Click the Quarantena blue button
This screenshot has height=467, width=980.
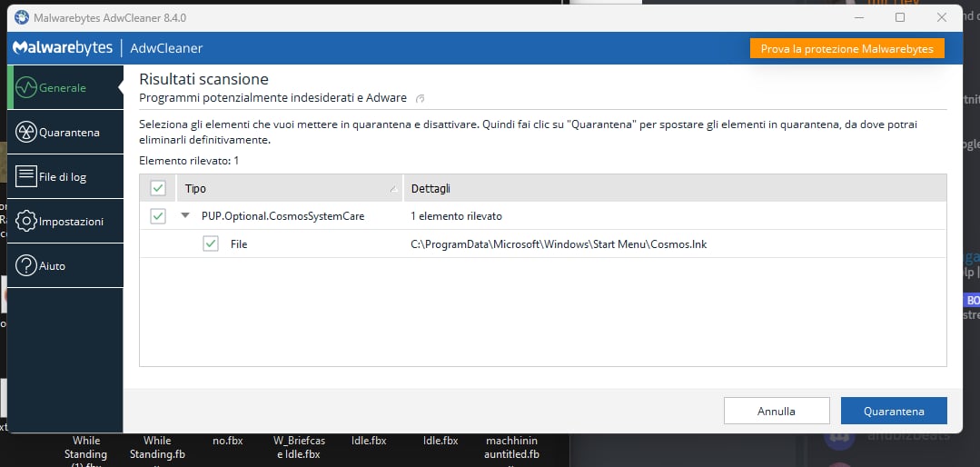pyautogui.click(x=894, y=411)
